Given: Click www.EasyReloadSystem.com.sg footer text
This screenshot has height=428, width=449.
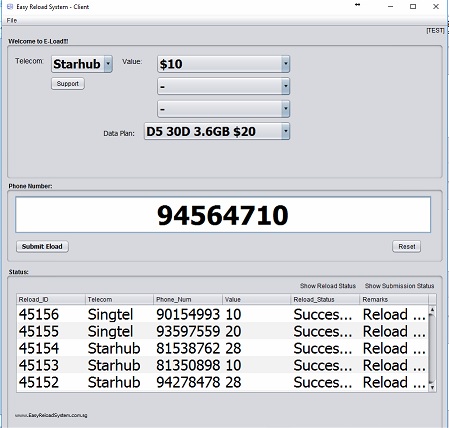Looking at the screenshot, I should (x=51, y=415).
